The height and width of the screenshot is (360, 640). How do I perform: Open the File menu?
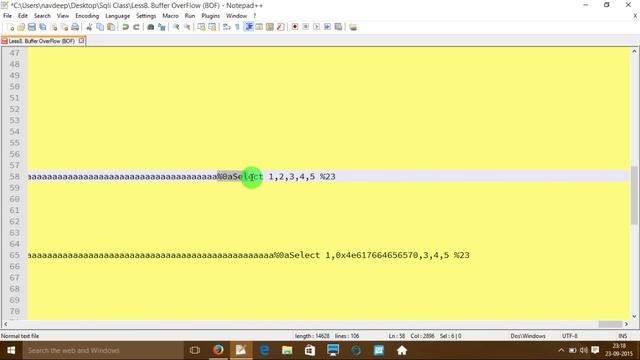pyautogui.click(x=7, y=16)
